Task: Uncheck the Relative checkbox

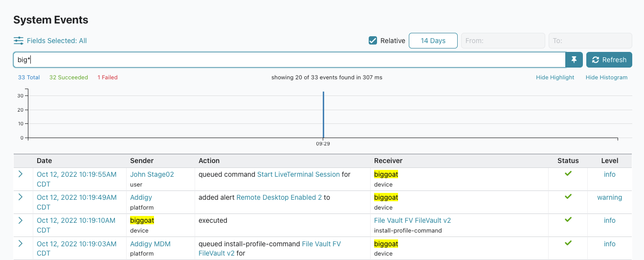Action: coord(373,41)
